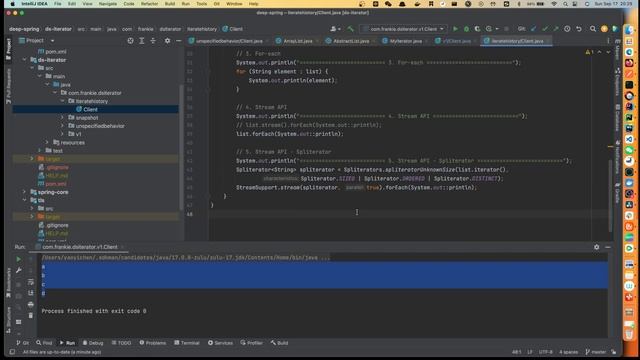Open run configuration wrench in Run panel
Viewport: 640px width, 360px height.
click(18, 270)
